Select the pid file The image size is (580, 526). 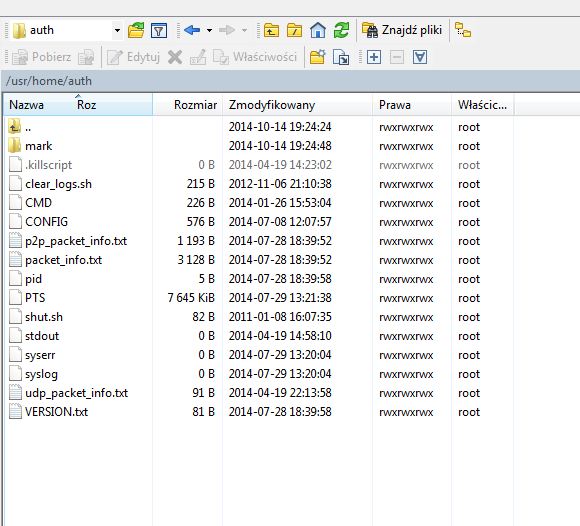[259, 279]
